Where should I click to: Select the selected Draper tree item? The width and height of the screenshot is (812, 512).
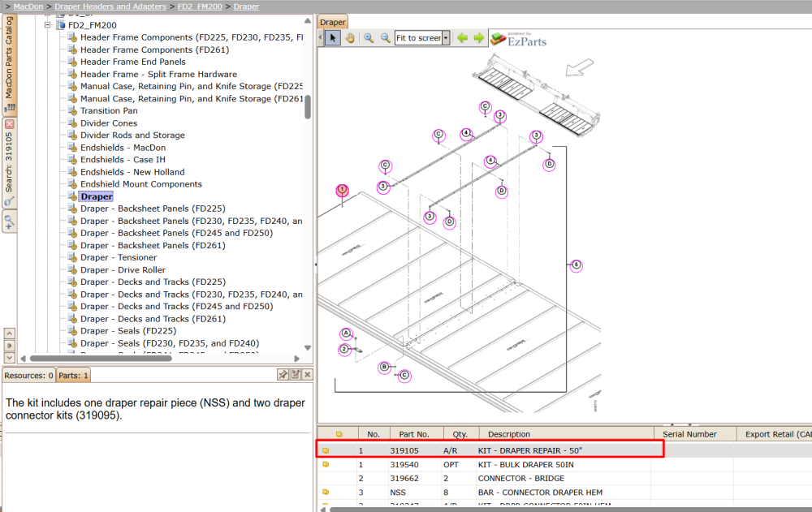click(97, 196)
